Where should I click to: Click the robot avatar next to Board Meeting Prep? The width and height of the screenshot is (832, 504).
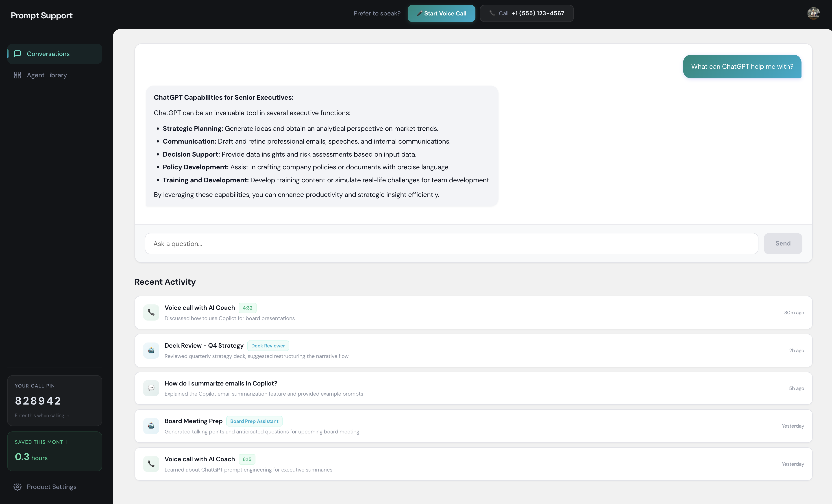(151, 426)
